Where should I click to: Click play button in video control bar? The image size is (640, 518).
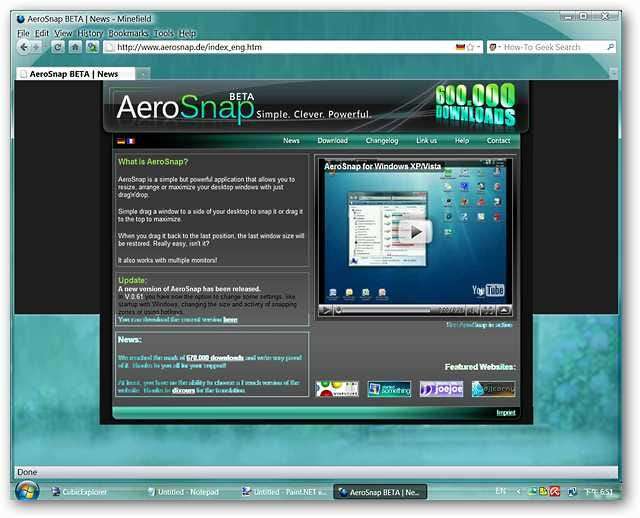tap(325, 311)
